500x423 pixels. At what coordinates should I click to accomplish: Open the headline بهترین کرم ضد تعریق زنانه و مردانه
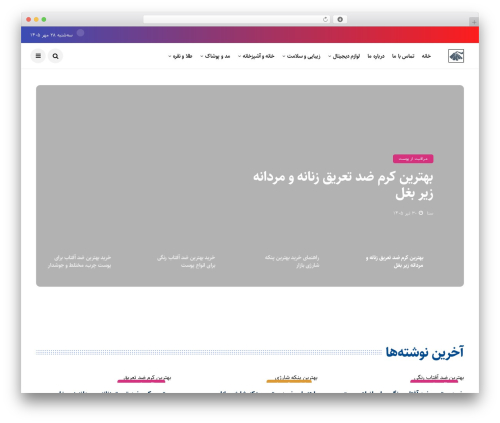[343, 185]
